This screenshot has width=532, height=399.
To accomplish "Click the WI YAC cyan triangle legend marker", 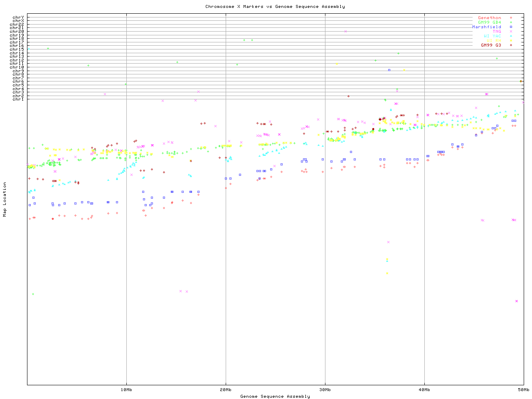I will (511, 36).
